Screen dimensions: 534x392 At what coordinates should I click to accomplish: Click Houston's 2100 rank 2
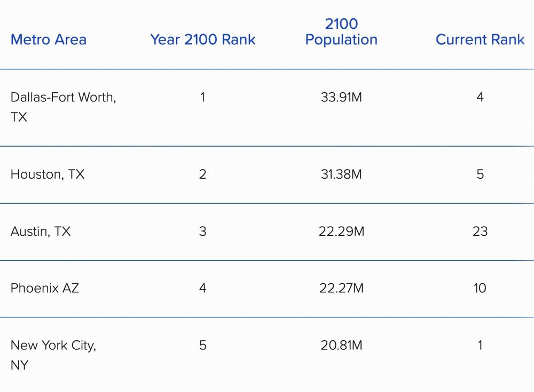(202, 174)
